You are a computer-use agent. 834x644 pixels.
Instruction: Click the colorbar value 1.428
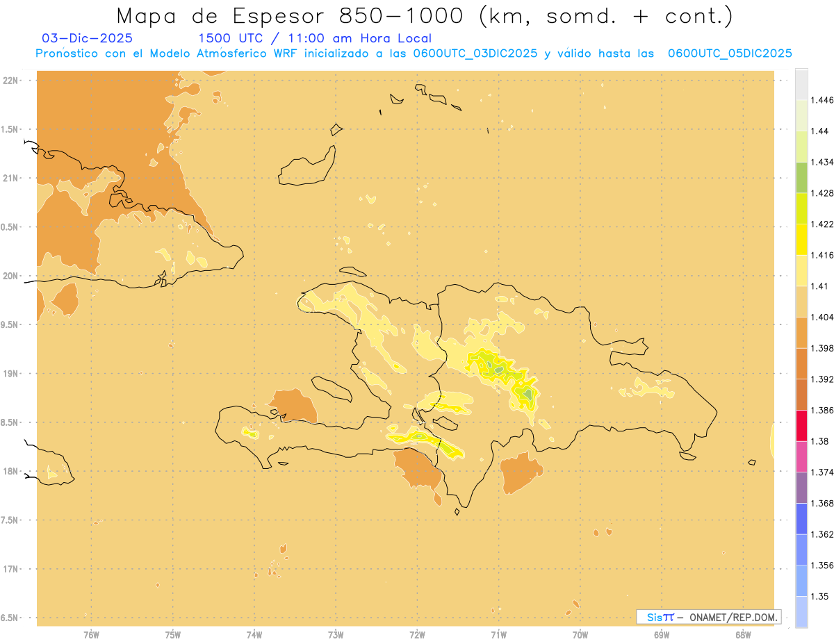pos(822,193)
